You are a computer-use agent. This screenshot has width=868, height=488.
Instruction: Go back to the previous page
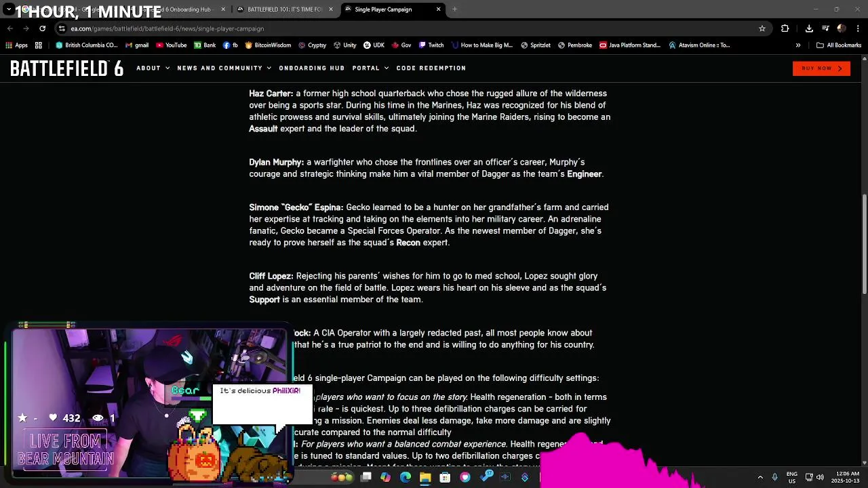(x=10, y=28)
